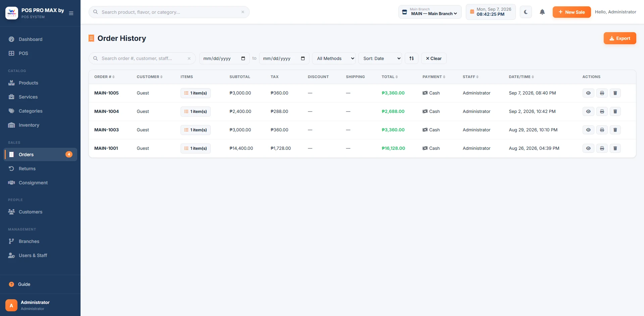Screen dimensions: 644x316
Task: Sort table by Order # column
Action: tap(104, 77)
